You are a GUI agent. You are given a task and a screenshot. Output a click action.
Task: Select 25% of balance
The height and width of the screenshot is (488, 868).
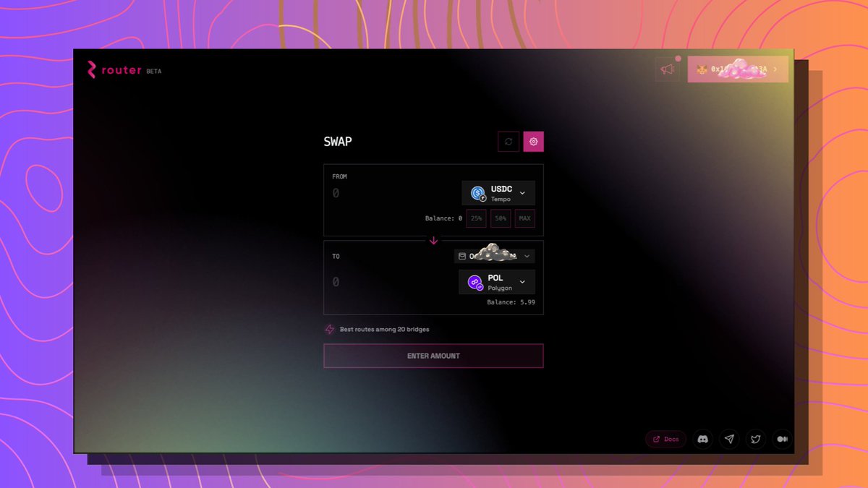click(x=476, y=218)
